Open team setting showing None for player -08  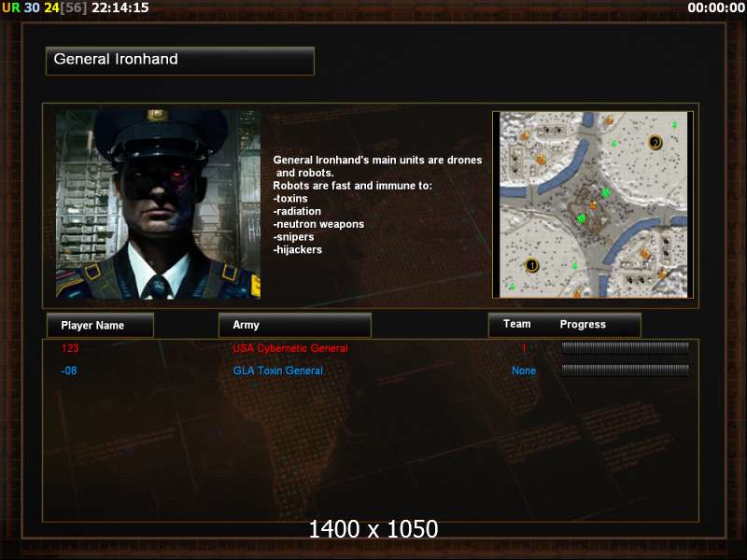pos(524,371)
